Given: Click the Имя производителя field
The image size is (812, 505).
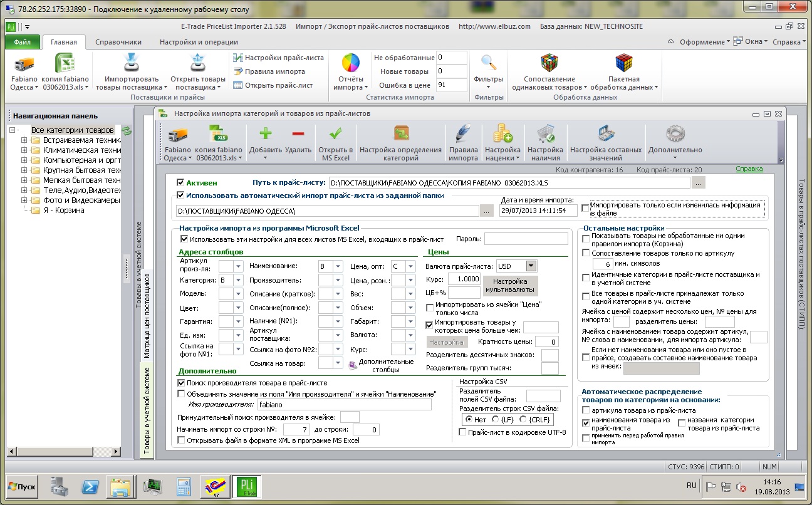Looking at the screenshot, I should pyautogui.click(x=344, y=405).
